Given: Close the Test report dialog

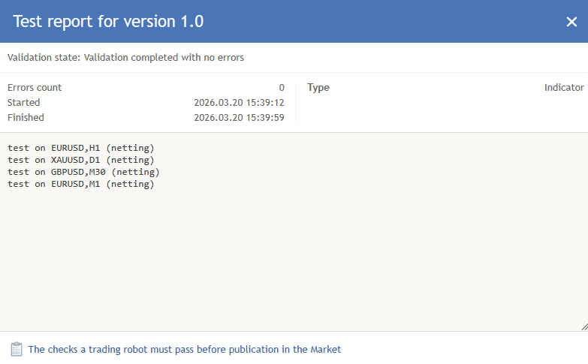Looking at the screenshot, I should tap(571, 22).
